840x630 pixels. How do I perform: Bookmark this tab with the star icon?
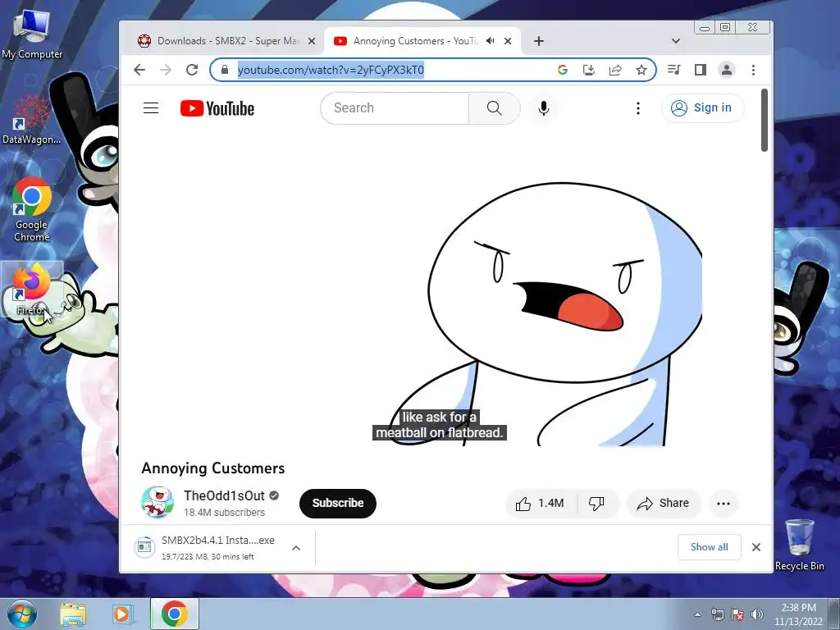(641, 70)
